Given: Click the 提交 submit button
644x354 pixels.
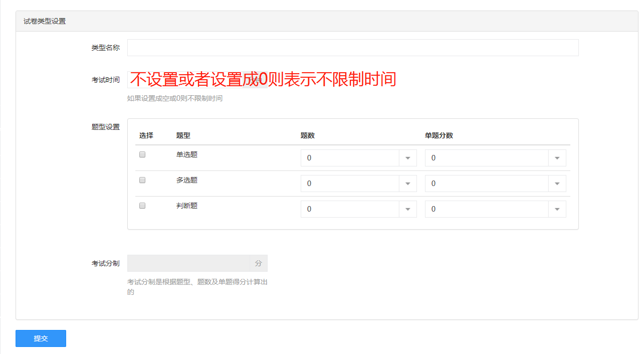Looking at the screenshot, I should [41, 338].
